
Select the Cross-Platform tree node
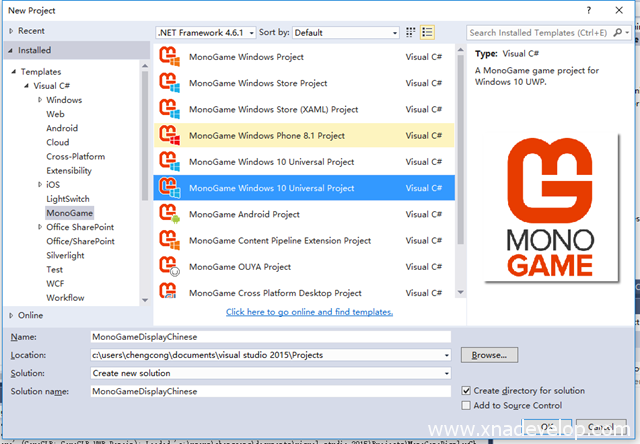coord(75,157)
